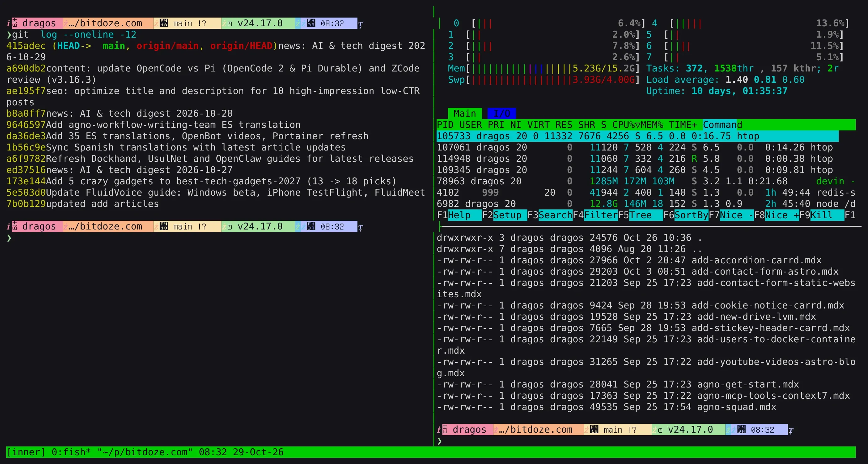Click the CPU 4 usage meter
868x464 pixels.
751,23
